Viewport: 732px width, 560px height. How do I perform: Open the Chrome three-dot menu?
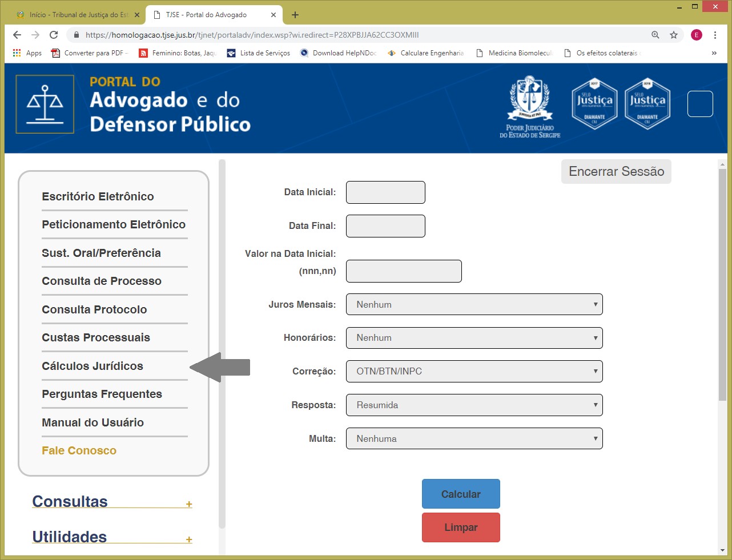click(x=715, y=35)
